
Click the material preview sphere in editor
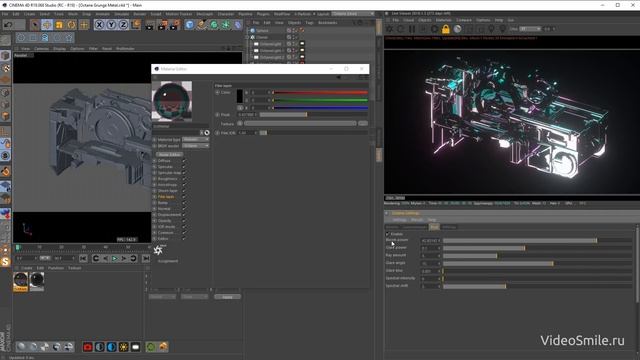click(172, 101)
